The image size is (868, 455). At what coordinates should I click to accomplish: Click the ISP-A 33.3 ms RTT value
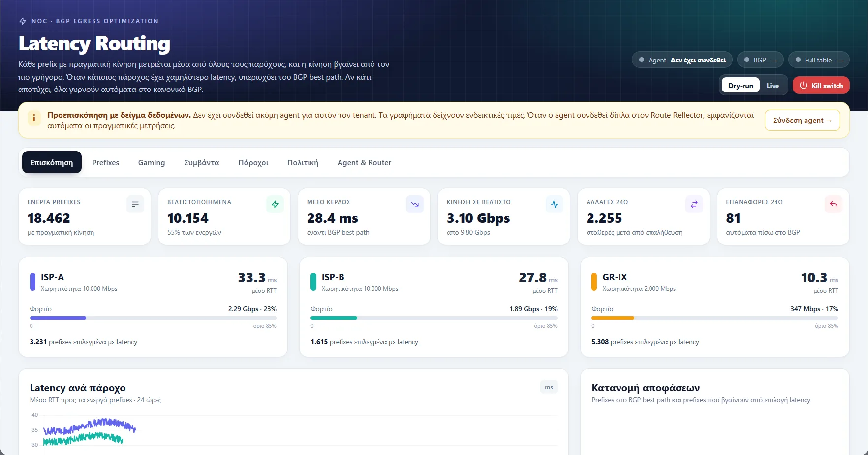(257, 278)
